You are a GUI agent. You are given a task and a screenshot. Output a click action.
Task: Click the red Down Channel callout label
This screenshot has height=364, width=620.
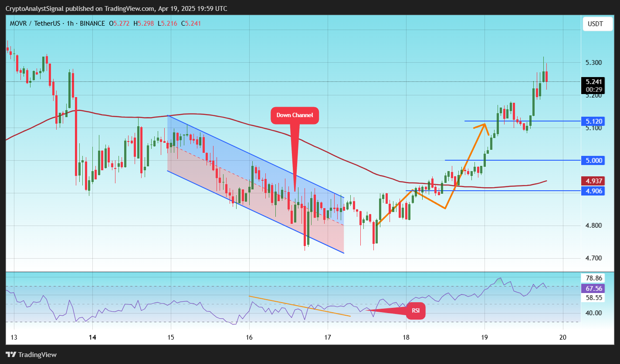point(295,115)
